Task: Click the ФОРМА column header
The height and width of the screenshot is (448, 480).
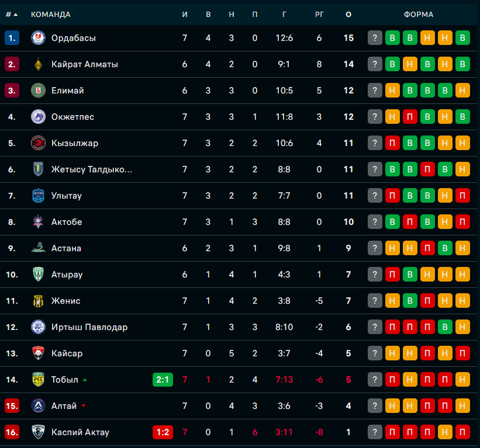Action: pyautogui.click(x=419, y=14)
